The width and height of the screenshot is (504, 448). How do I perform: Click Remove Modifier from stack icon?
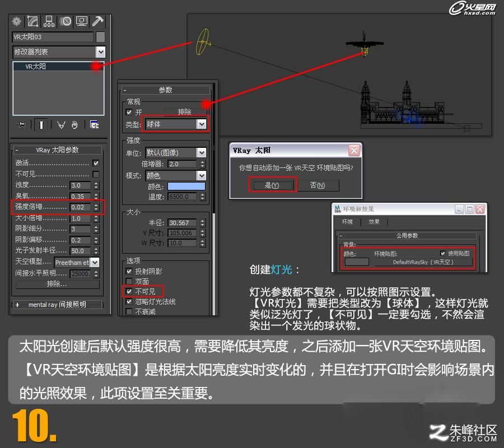(x=74, y=125)
